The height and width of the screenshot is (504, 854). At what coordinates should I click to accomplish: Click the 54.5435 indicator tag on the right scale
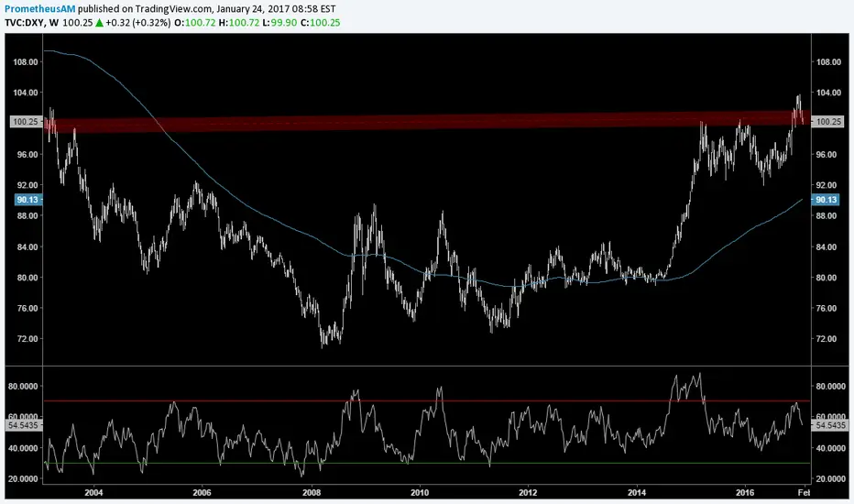click(831, 425)
